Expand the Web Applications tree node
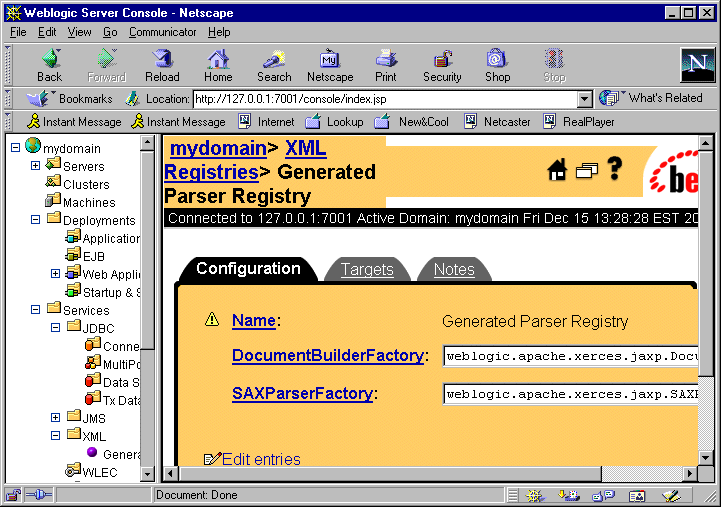This screenshot has height=507, width=721. pyautogui.click(x=55, y=273)
